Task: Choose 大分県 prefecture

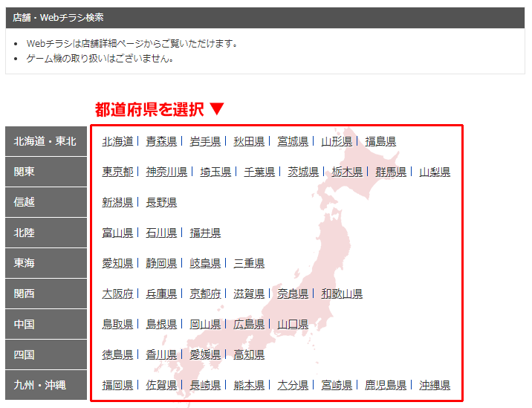Action: 293,386
